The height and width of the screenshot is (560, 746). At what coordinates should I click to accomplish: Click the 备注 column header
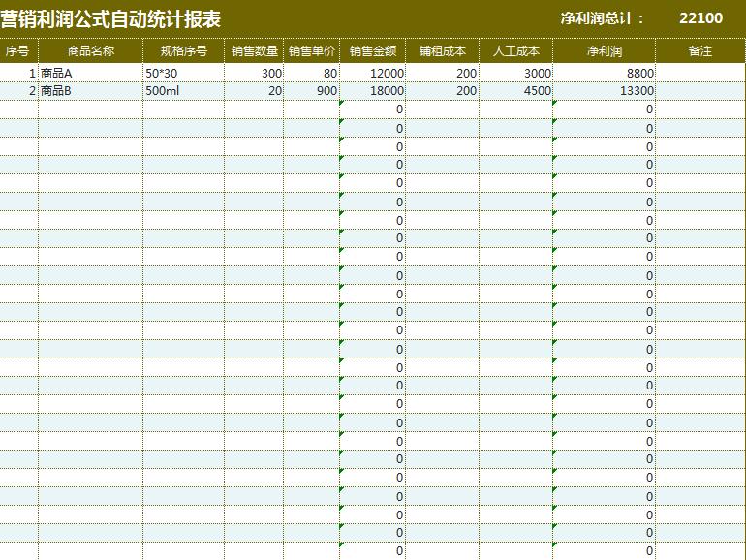click(699, 51)
